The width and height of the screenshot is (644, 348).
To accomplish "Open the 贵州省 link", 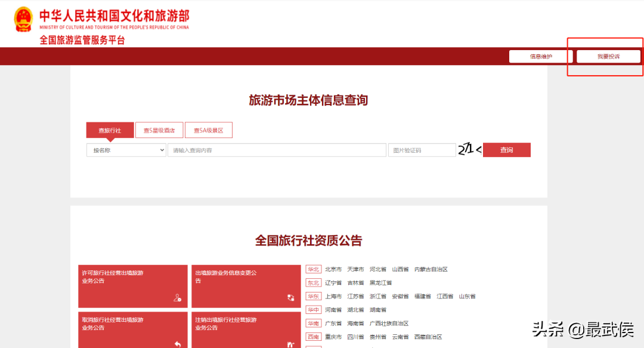I will pos(377,337).
